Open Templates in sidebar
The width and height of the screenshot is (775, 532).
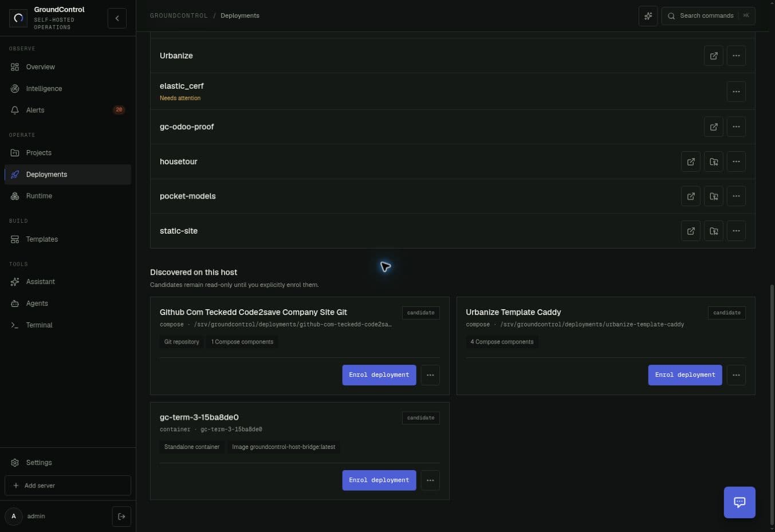(68, 239)
